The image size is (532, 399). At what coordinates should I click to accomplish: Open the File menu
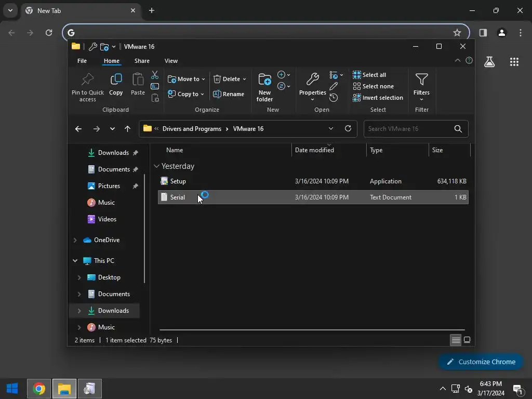click(x=82, y=61)
